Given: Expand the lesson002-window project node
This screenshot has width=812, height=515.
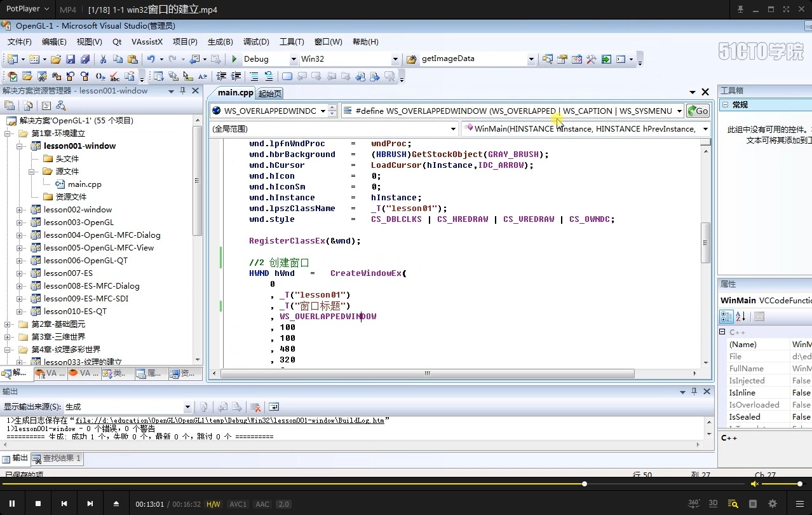Looking at the screenshot, I should click(x=20, y=210).
